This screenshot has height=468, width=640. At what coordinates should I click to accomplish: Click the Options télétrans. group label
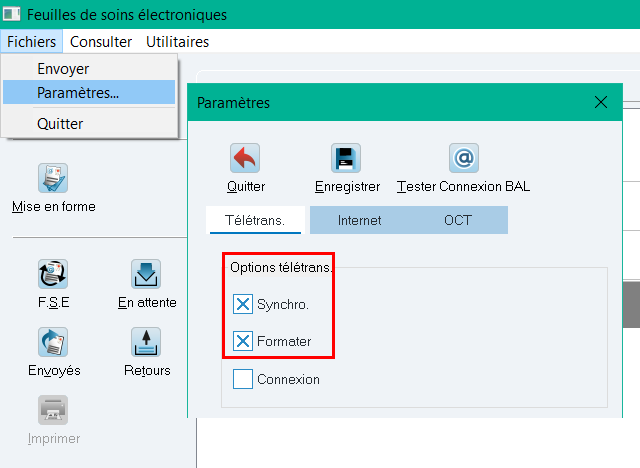point(281,268)
